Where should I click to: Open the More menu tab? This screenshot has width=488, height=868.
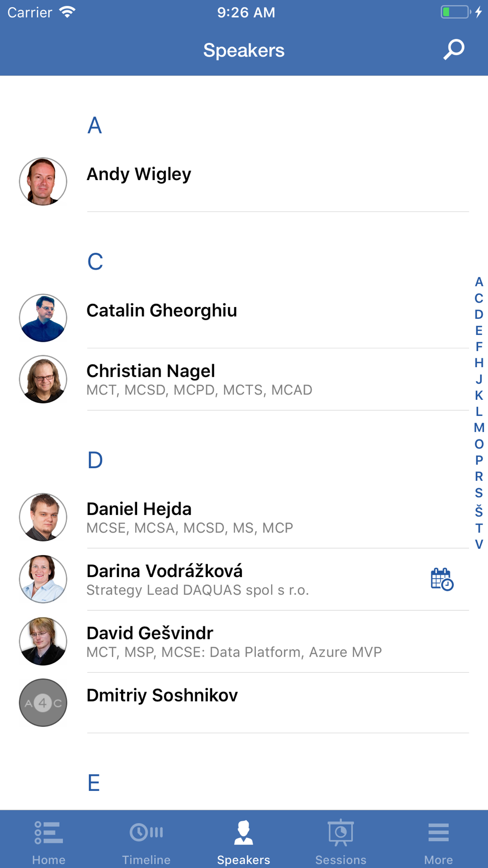(x=438, y=842)
